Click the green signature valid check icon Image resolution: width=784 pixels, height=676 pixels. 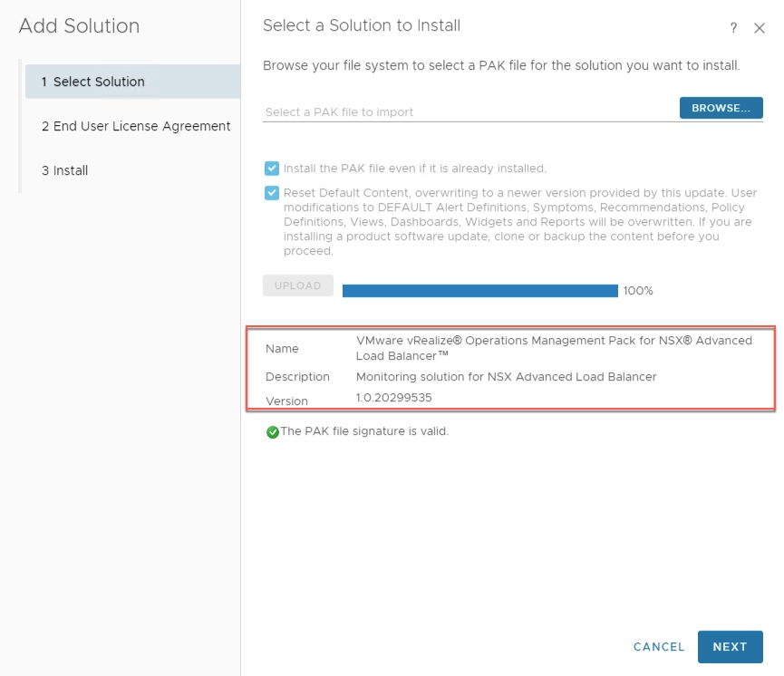(272, 432)
